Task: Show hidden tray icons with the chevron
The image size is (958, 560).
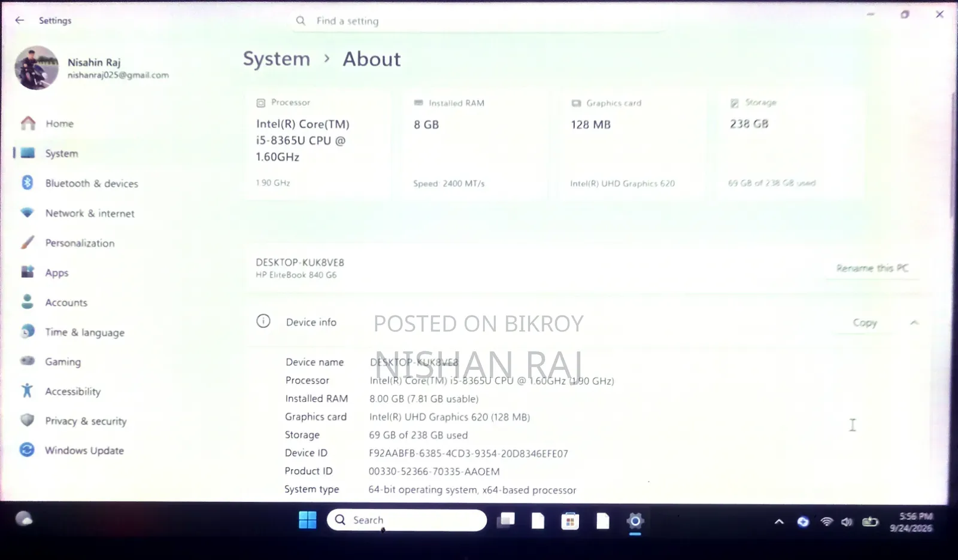Action: click(x=779, y=522)
